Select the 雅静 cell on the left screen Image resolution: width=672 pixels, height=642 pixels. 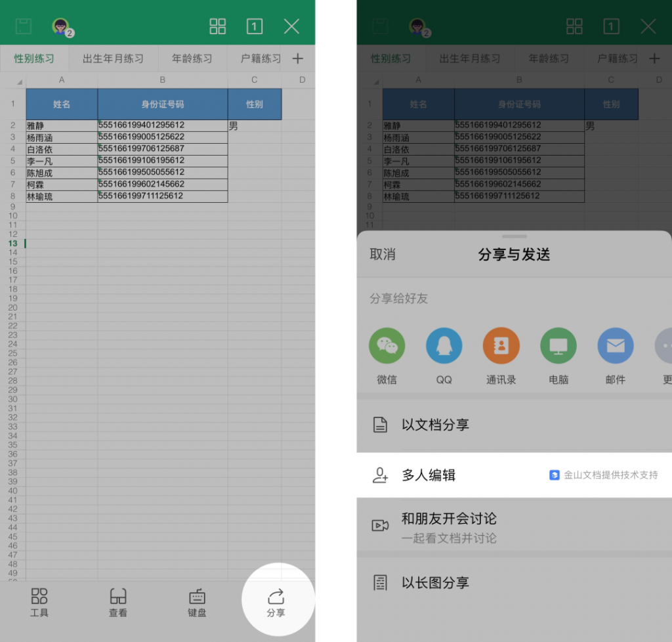click(x=62, y=125)
